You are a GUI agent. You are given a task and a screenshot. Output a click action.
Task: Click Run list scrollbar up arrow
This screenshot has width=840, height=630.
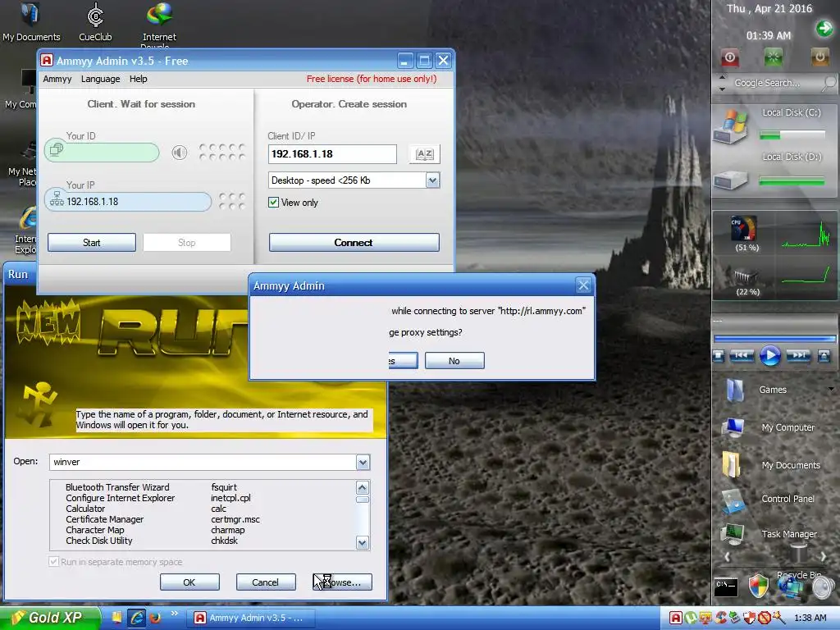coord(363,487)
